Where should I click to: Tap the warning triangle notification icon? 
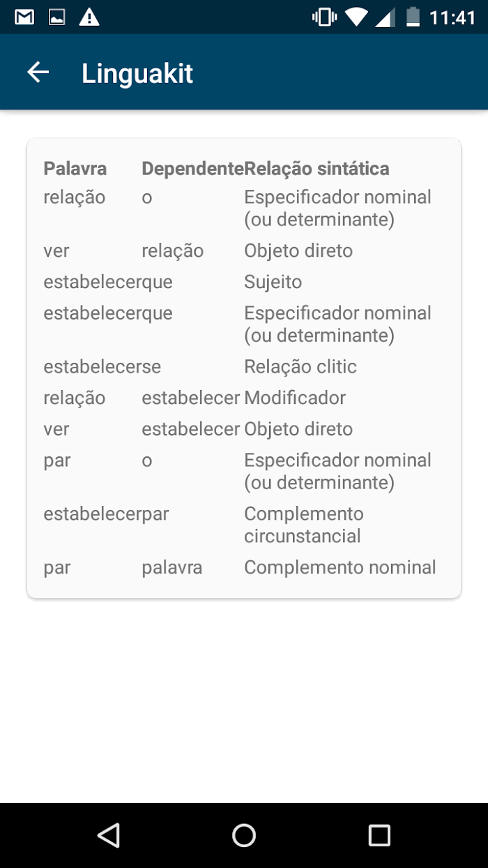pos(89,17)
